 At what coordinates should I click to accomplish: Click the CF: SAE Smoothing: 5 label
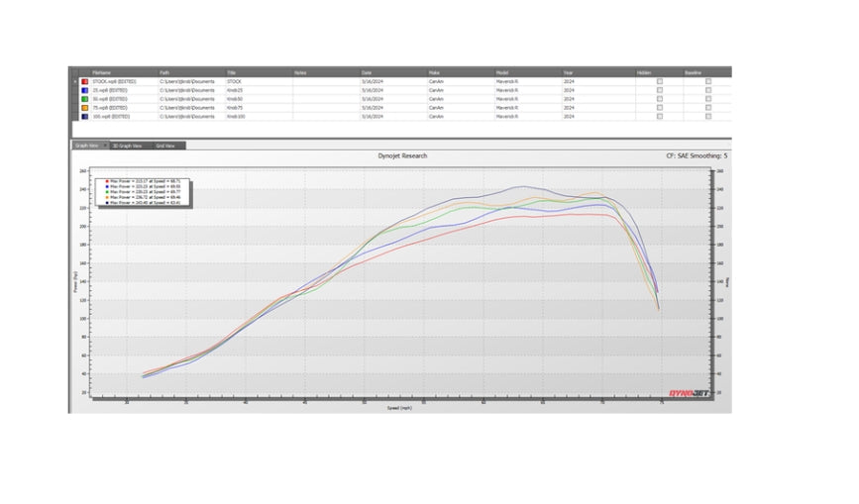(698, 155)
